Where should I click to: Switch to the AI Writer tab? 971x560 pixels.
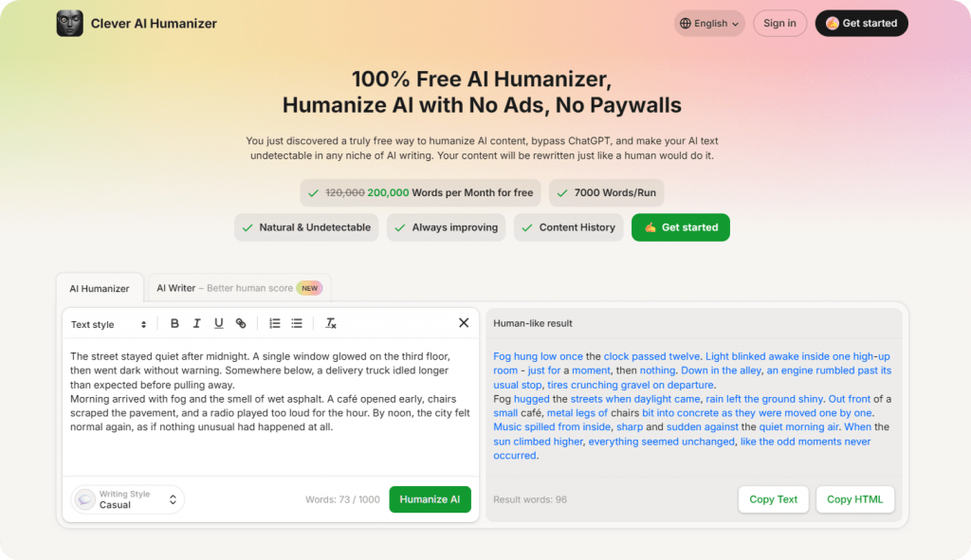239,288
